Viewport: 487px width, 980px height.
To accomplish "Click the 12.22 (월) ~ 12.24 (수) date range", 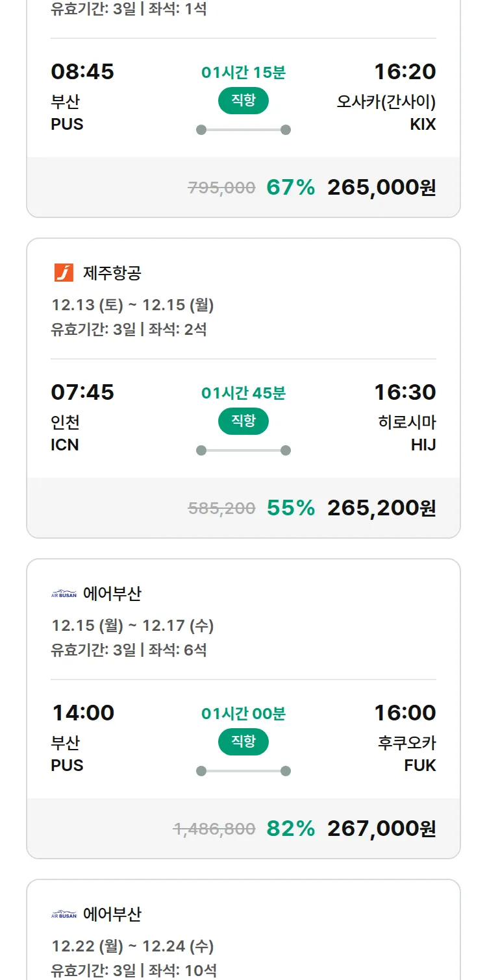I will tap(132, 946).
